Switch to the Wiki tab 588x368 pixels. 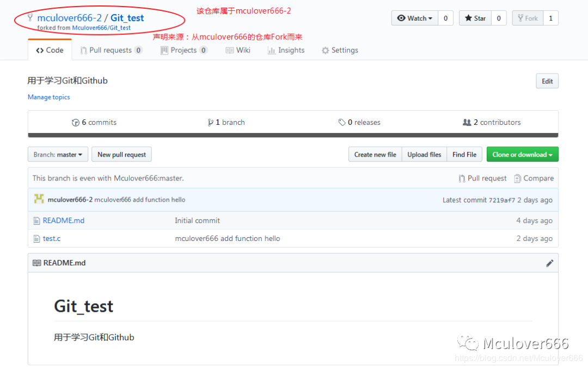click(x=238, y=50)
